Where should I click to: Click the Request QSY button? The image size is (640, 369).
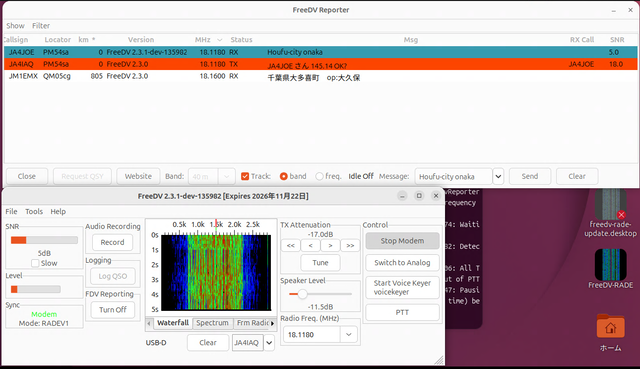tap(82, 176)
